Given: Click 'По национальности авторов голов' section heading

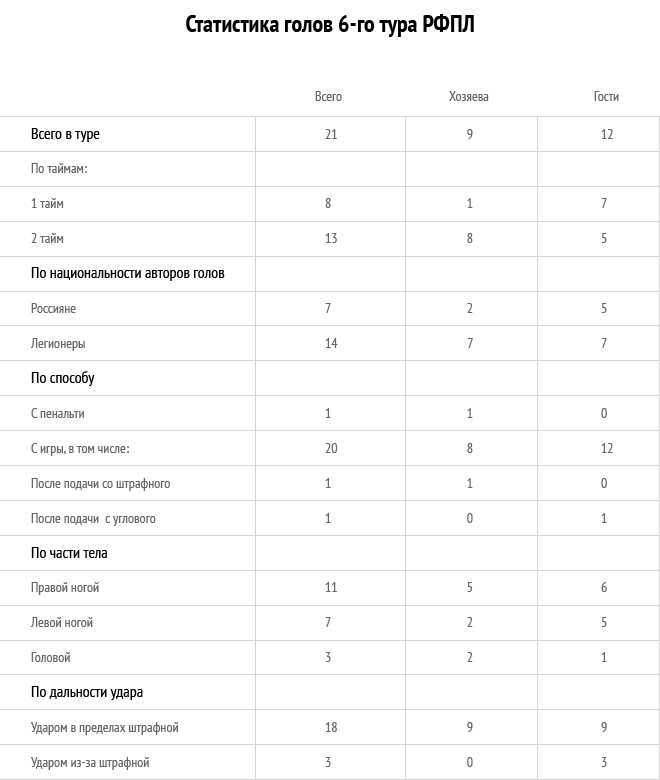Looking at the screenshot, I should (x=128, y=273).
